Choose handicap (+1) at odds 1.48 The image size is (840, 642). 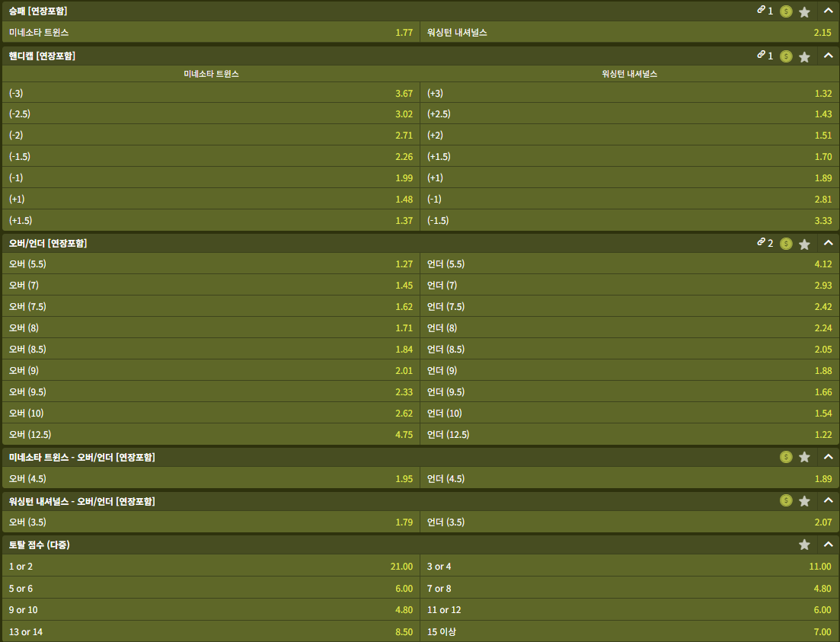pos(211,199)
